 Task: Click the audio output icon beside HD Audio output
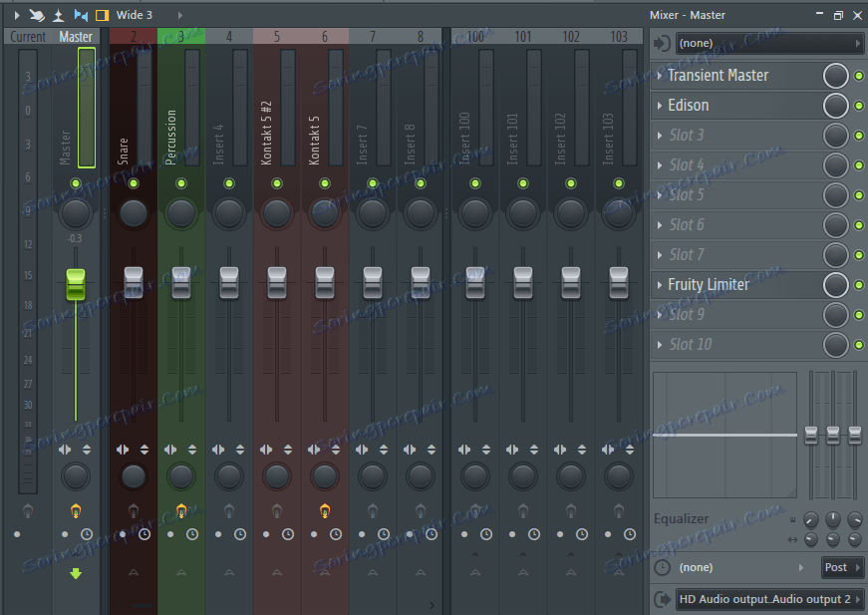[x=662, y=599]
